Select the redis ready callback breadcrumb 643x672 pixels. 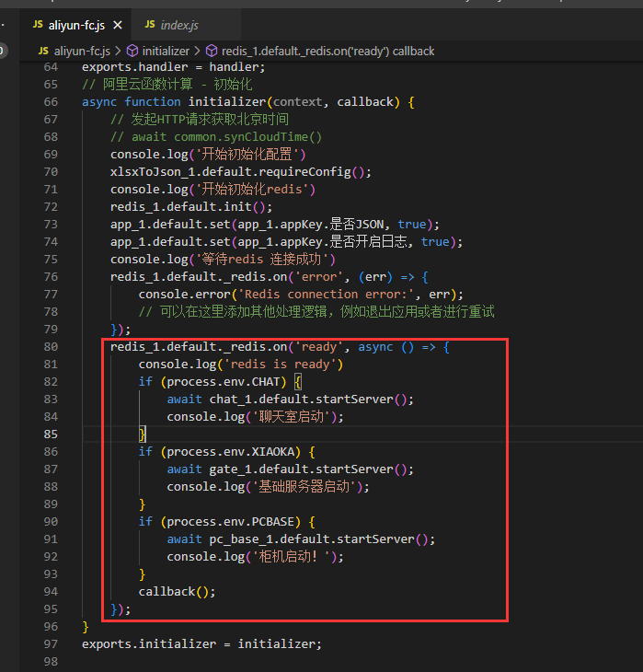(327, 52)
